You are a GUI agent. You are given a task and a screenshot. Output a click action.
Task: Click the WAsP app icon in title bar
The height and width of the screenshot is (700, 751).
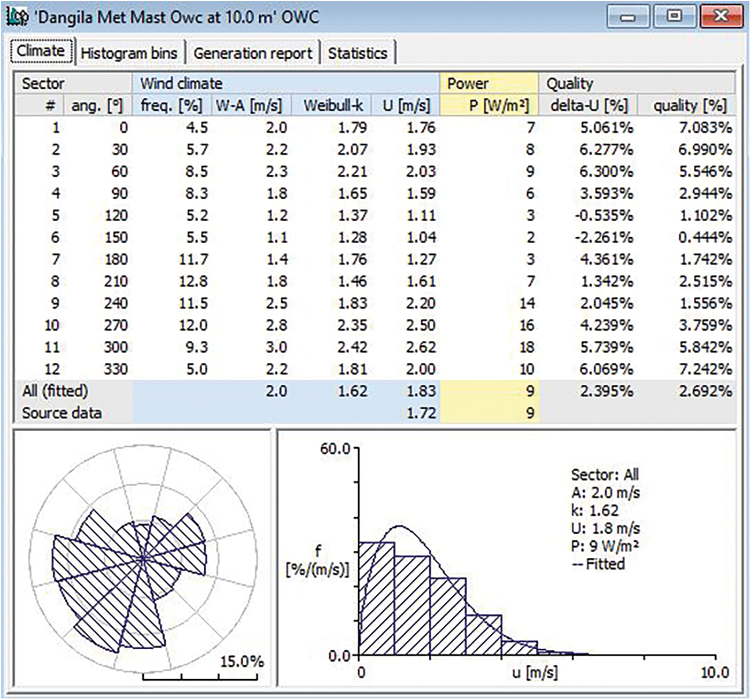click(x=17, y=17)
